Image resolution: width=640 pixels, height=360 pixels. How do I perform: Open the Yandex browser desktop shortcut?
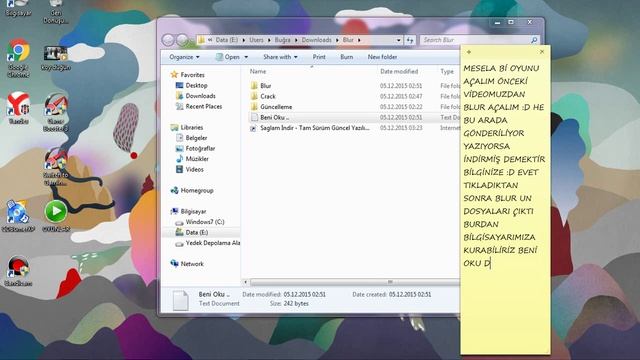click(x=18, y=108)
